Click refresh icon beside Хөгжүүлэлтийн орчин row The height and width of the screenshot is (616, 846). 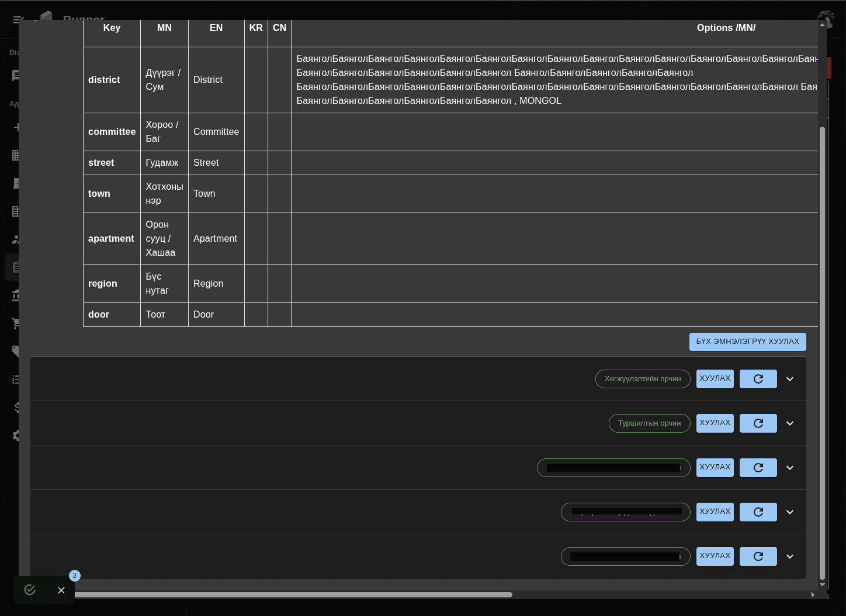pyautogui.click(x=758, y=378)
